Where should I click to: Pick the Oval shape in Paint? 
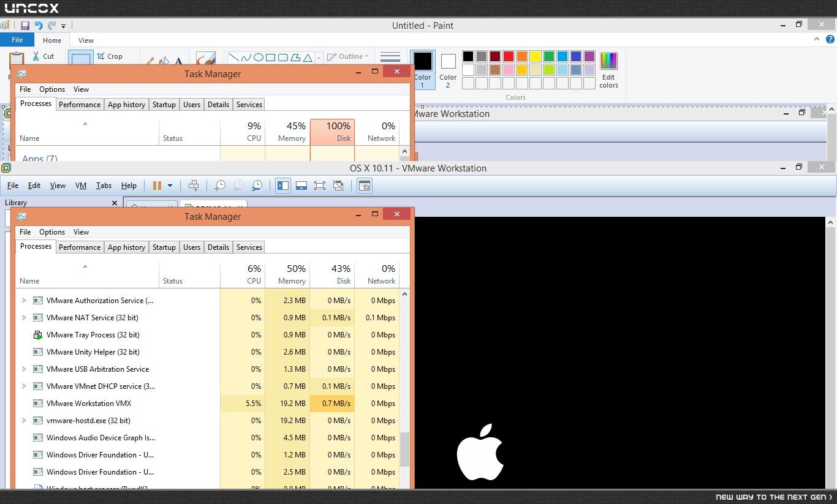[258, 58]
